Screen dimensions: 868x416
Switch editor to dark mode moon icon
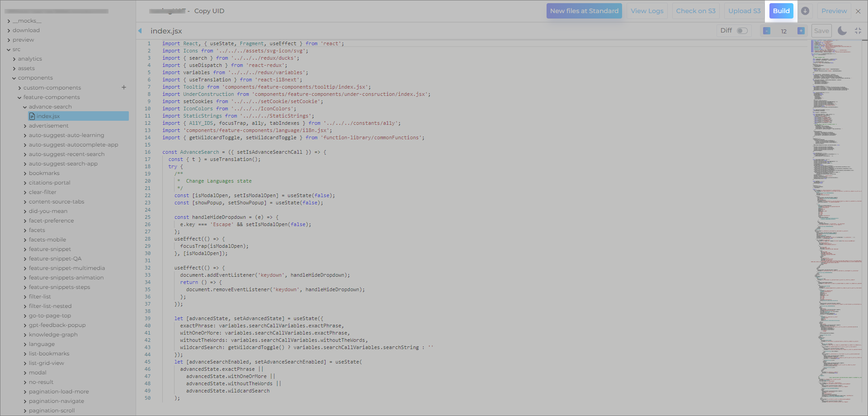tap(842, 31)
